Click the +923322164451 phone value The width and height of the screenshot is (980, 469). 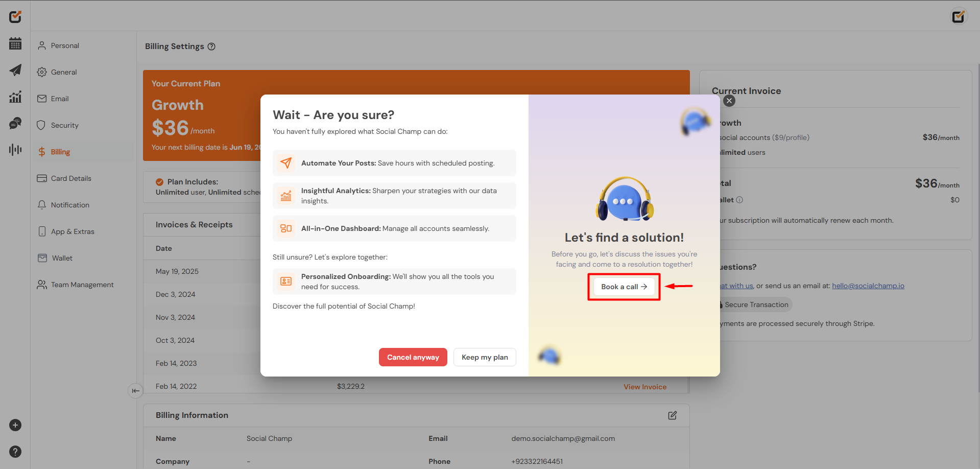coord(537,461)
